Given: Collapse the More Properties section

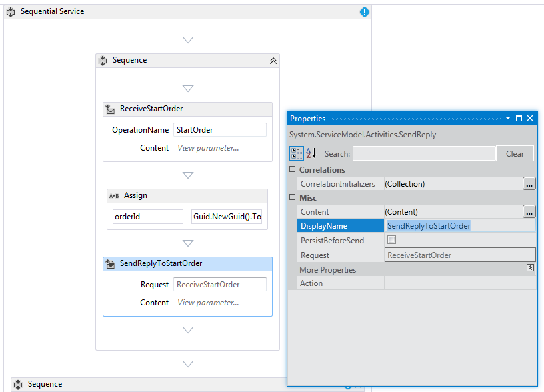Looking at the screenshot, I should (530, 269).
